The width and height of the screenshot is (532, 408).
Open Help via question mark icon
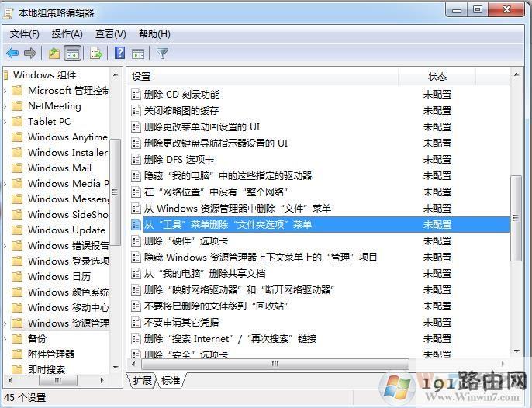pyautogui.click(x=119, y=53)
